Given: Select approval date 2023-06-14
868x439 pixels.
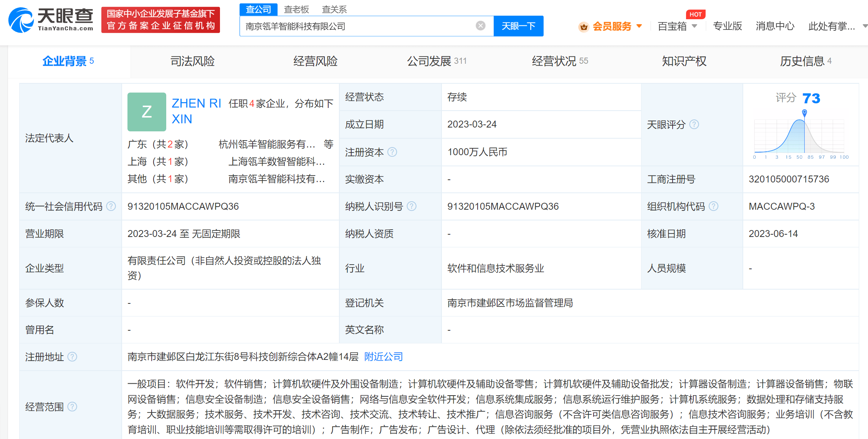Looking at the screenshot, I should [773, 234].
